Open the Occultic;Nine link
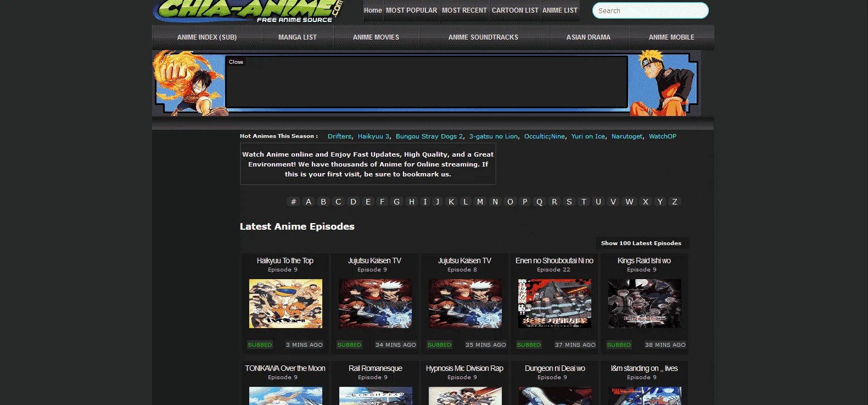Image resolution: width=868 pixels, height=405 pixels. pyautogui.click(x=544, y=136)
